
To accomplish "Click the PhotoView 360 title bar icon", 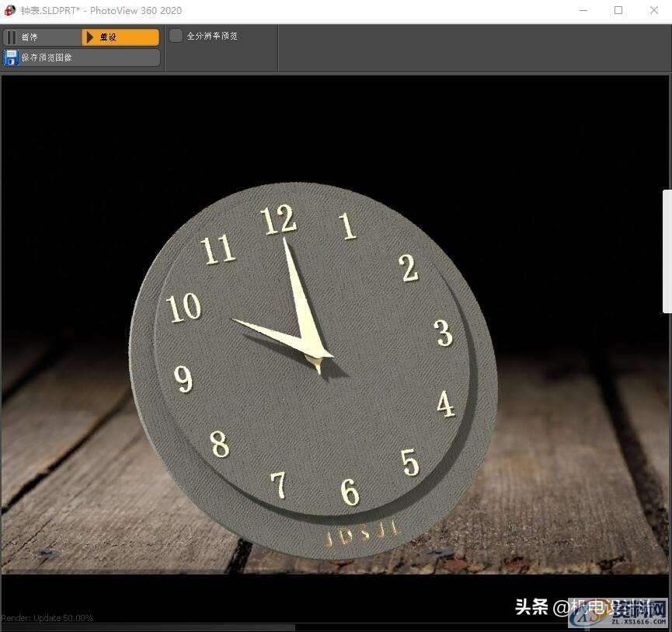I will pyautogui.click(x=10, y=11).
